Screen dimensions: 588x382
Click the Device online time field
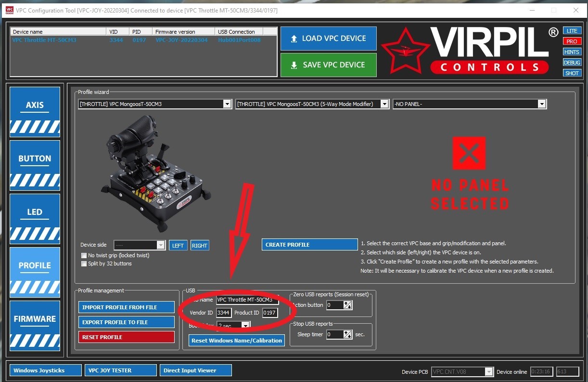tap(542, 371)
